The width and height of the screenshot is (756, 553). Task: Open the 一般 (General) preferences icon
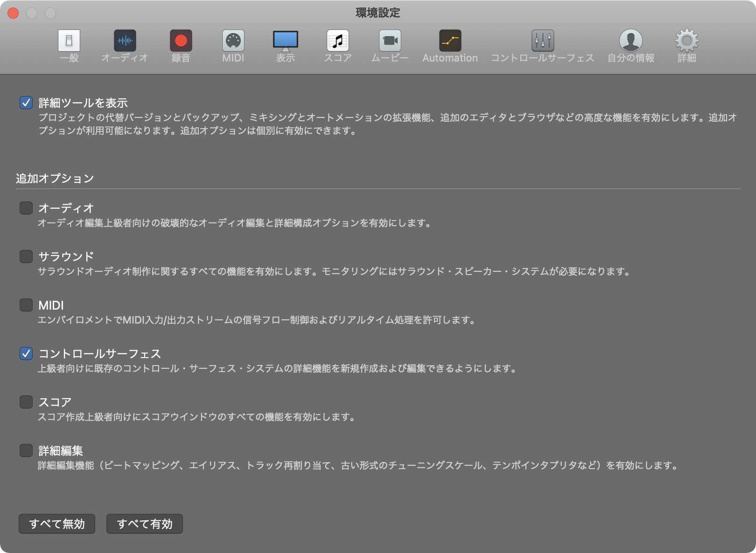(x=69, y=41)
